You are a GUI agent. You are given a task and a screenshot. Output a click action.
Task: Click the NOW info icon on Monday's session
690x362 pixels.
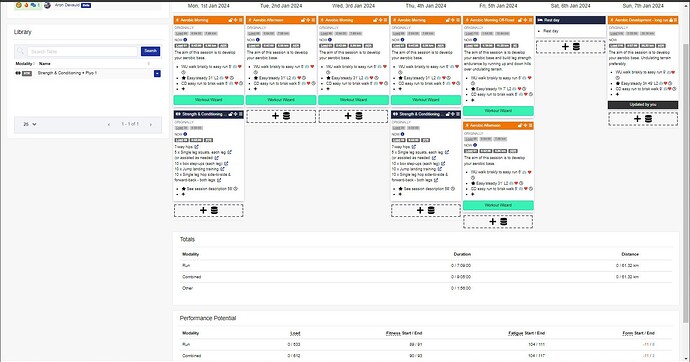point(185,40)
